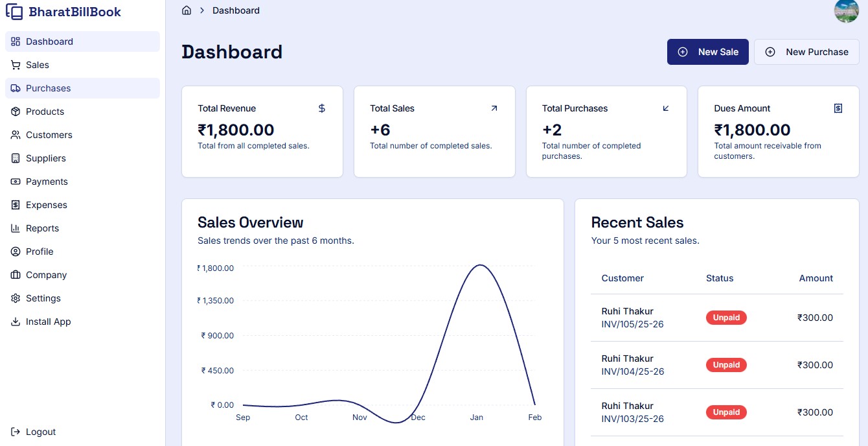Click the Install App download icon
The height and width of the screenshot is (446, 868).
(x=15, y=322)
